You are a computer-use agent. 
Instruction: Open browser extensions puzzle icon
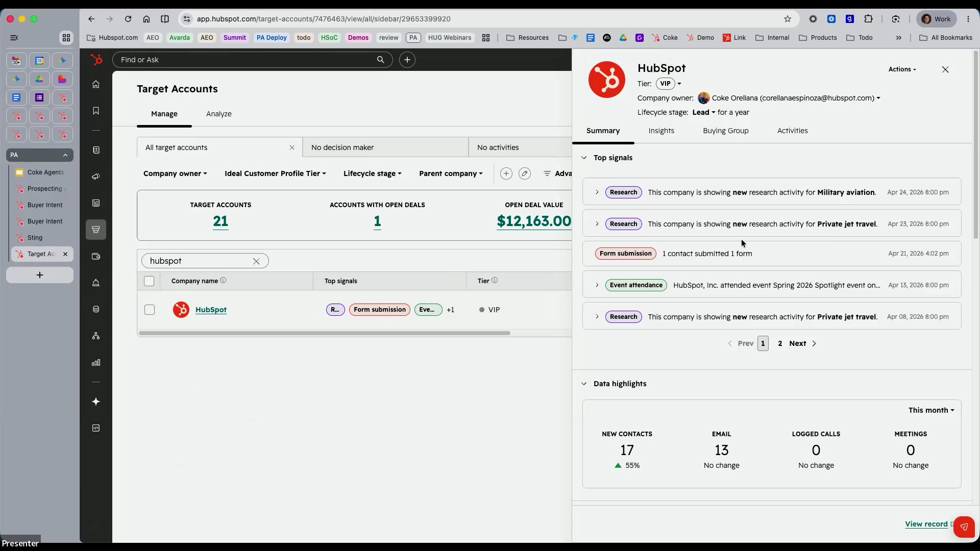pyautogui.click(x=868, y=19)
